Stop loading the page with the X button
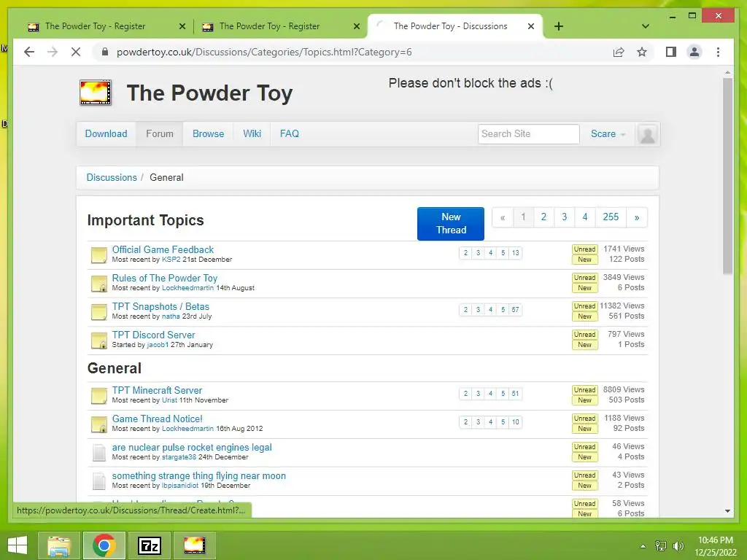This screenshot has height=560, width=747. 76,52
